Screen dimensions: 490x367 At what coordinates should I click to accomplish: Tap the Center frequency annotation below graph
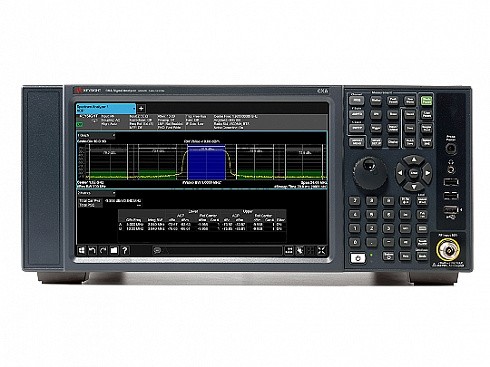click(x=91, y=183)
